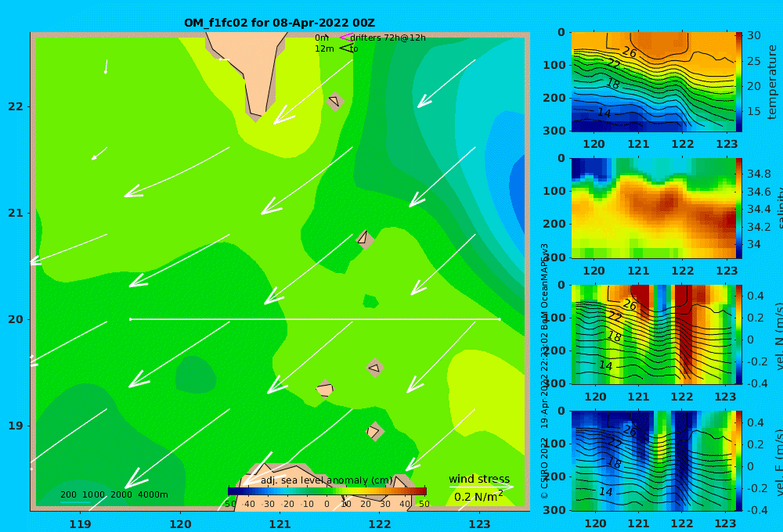Click the vel. E colorbar
Screen dimensions: 783x532
pos(739,461)
